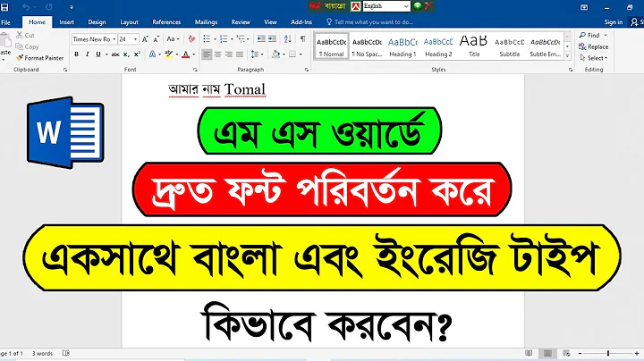Apply bullet list formatting
The height and width of the screenshot is (361, 644).
coord(207,39)
